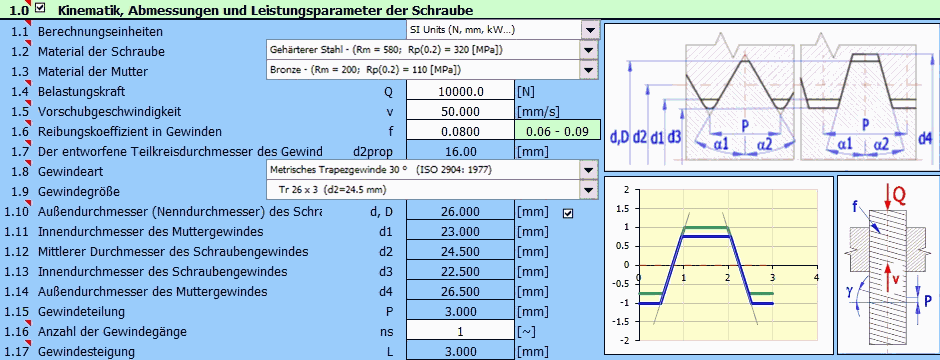Click the red comment marker on row 1.4

[29, 84]
